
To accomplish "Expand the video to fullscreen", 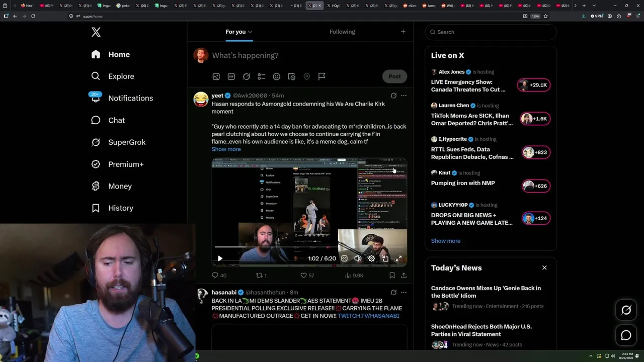I will pos(398,258).
